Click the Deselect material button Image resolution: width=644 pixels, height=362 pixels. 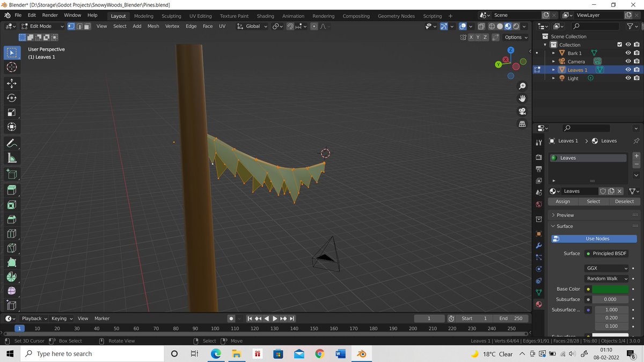click(x=624, y=202)
